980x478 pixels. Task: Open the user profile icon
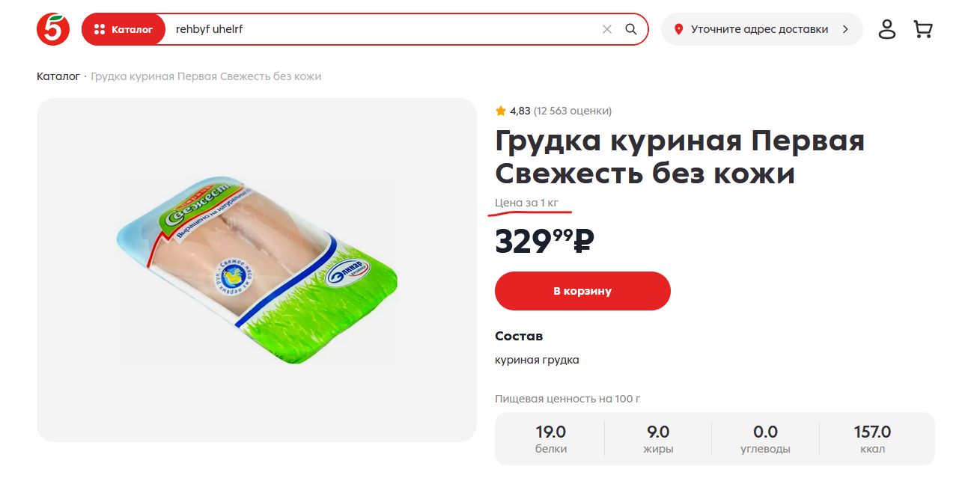click(x=887, y=29)
